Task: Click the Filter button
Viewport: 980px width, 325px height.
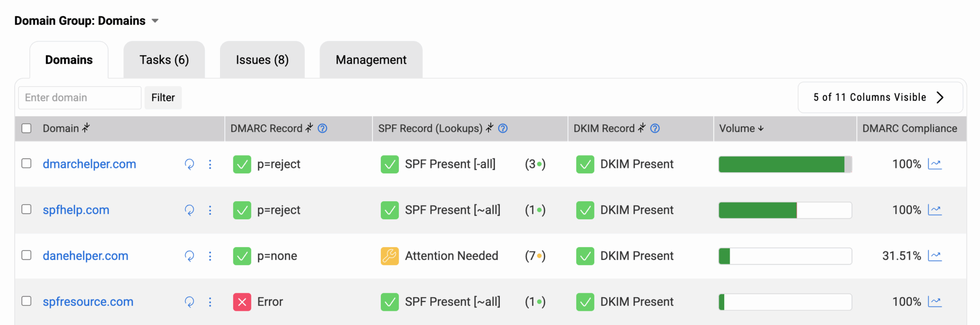Action: (x=163, y=97)
